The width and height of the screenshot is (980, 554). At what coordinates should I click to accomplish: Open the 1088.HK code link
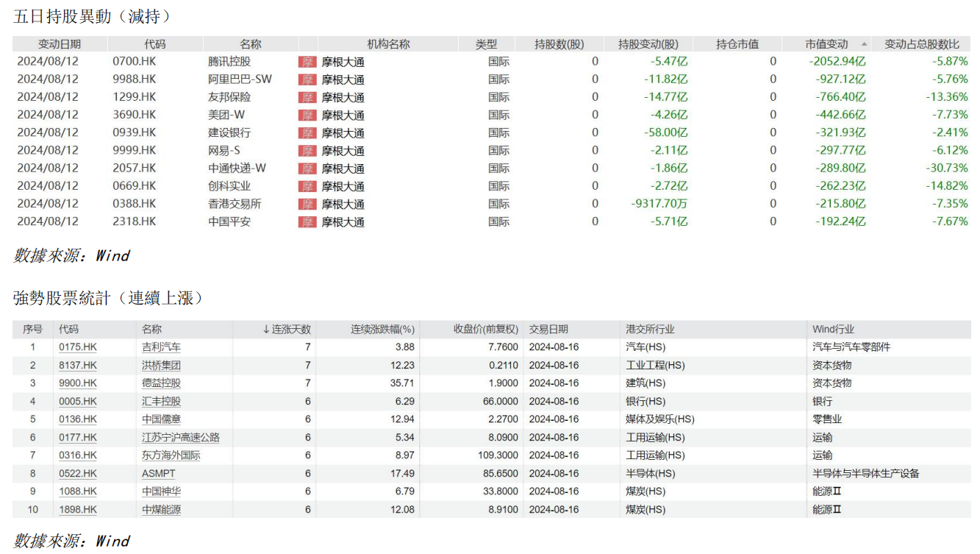pyautogui.click(x=78, y=491)
